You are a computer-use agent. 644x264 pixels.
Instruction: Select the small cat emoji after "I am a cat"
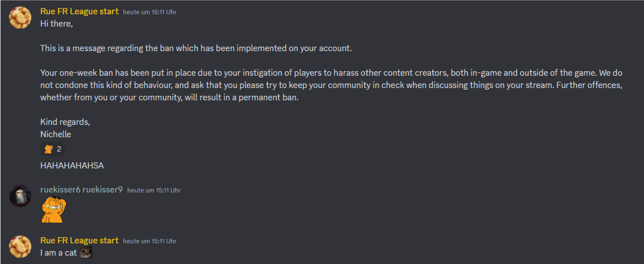coord(86,253)
